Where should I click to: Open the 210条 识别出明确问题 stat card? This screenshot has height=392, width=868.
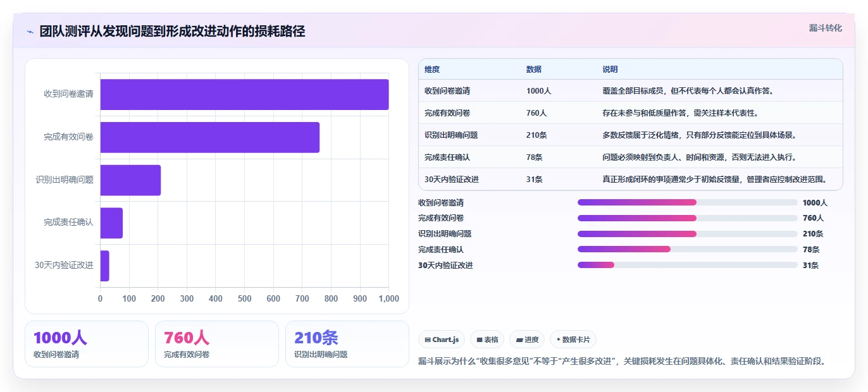347,344
